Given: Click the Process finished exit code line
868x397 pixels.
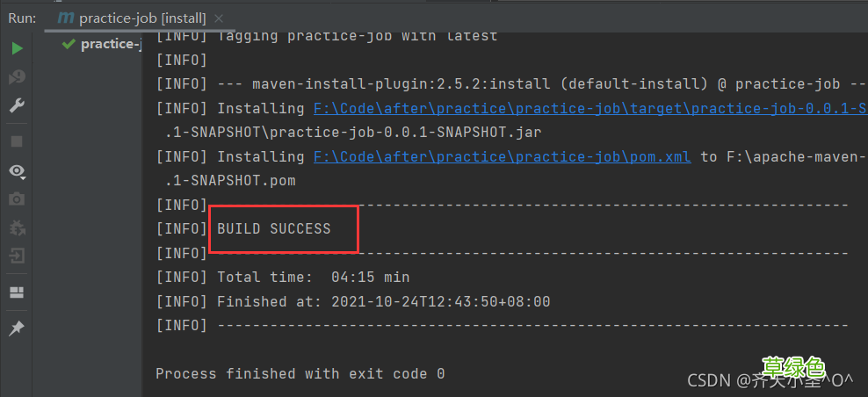Looking at the screenshot, I should [300, 374].
